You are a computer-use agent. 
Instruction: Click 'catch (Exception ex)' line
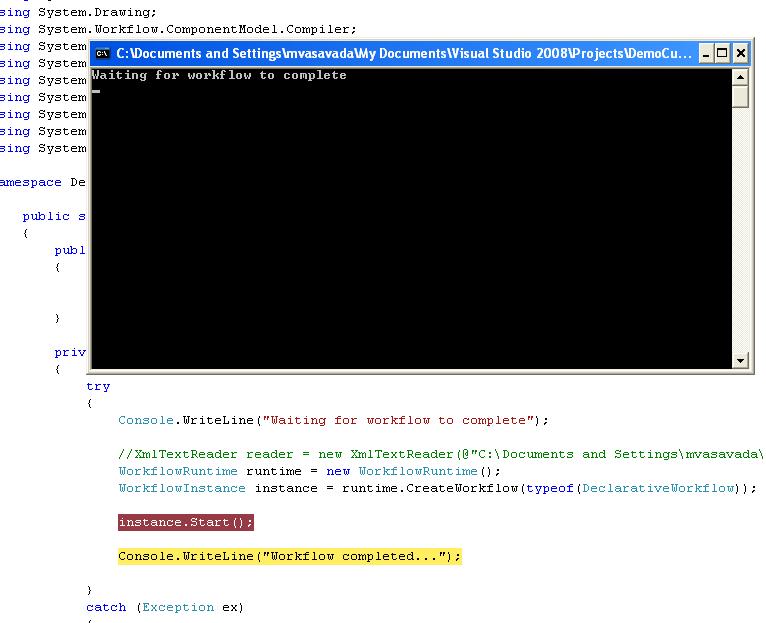click(165, 607)
